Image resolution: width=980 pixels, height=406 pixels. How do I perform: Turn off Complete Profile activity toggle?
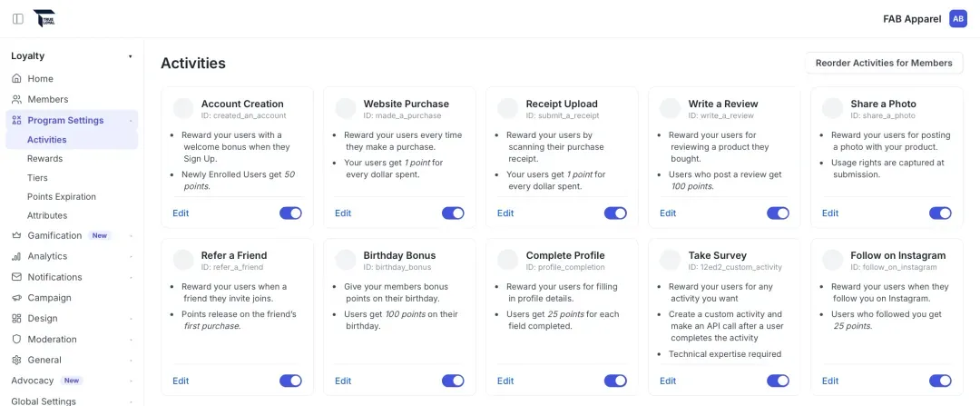(615, 381)
